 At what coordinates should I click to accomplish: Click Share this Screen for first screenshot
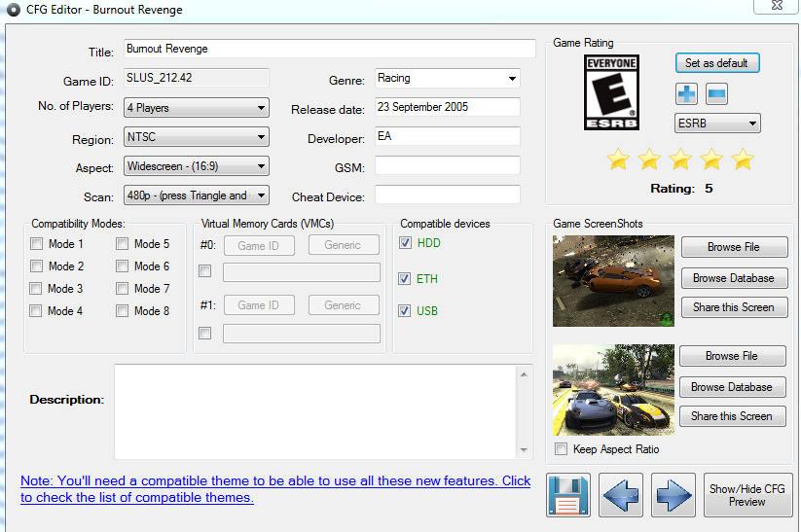[734, 307]
